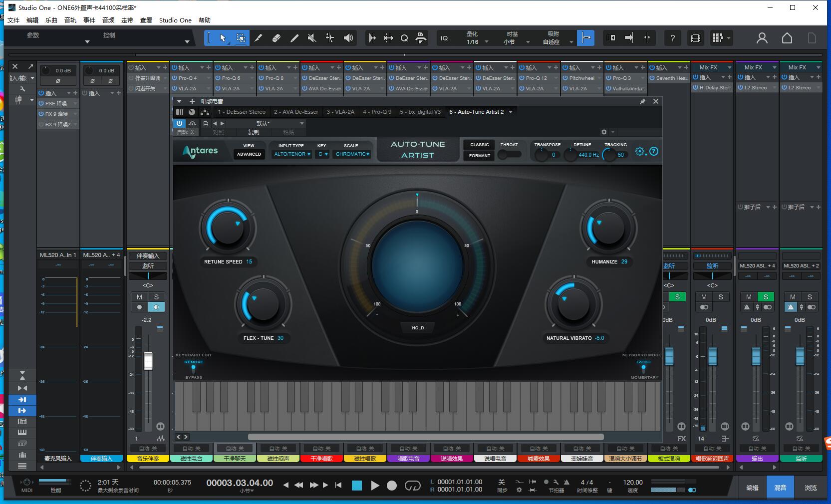Open the Key C dropdown
This screenshot has height=504, width=831.
click(323, 154)
